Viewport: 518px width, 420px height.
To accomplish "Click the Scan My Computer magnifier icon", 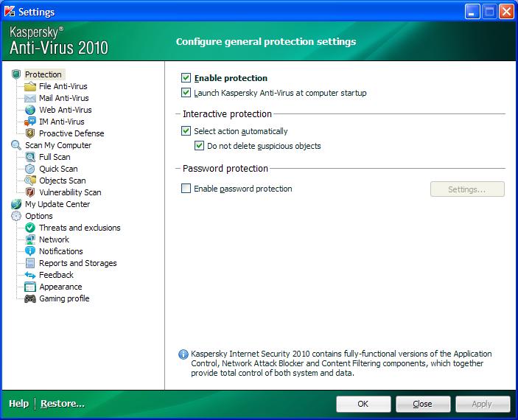I will click(16, 145).
